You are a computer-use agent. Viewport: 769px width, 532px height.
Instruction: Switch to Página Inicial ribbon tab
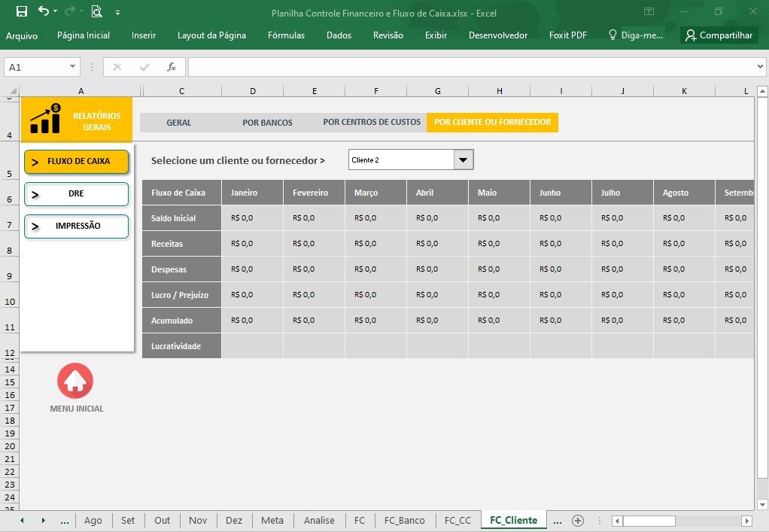[x=84, y=35]
